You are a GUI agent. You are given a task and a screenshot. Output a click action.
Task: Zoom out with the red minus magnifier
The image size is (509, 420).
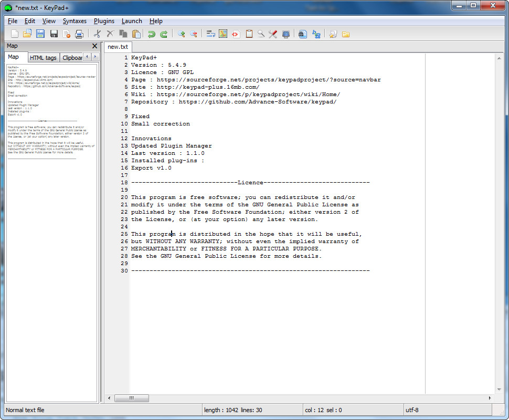coord(194,34)
